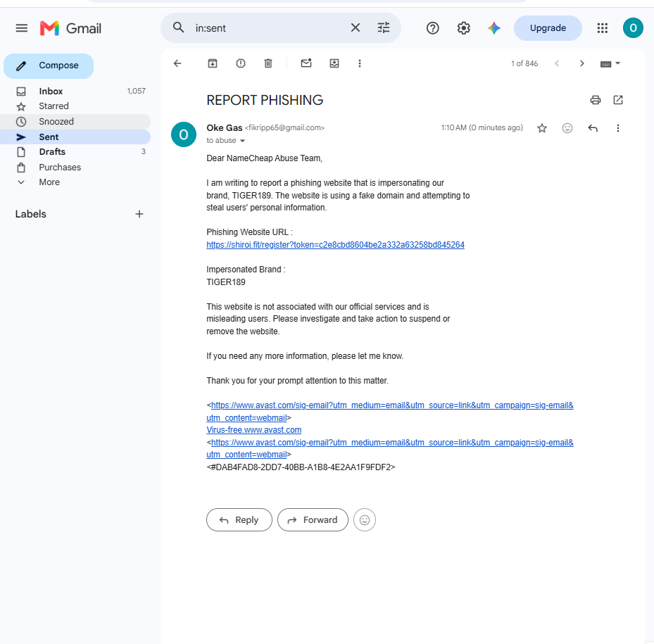Screen dimensions: 654x644
Task: Click the Labels heading
Action: 31,214
